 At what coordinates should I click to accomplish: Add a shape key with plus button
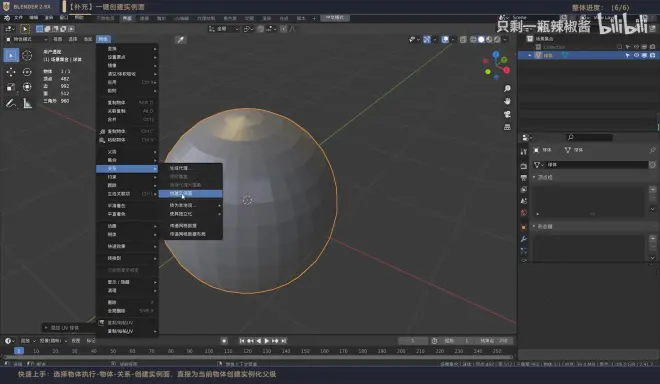(x=652, y=239)
